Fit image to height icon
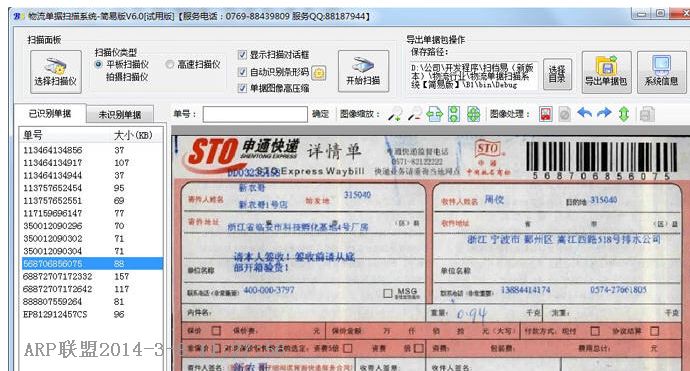The image size is (690, 371). click(454, 114)
